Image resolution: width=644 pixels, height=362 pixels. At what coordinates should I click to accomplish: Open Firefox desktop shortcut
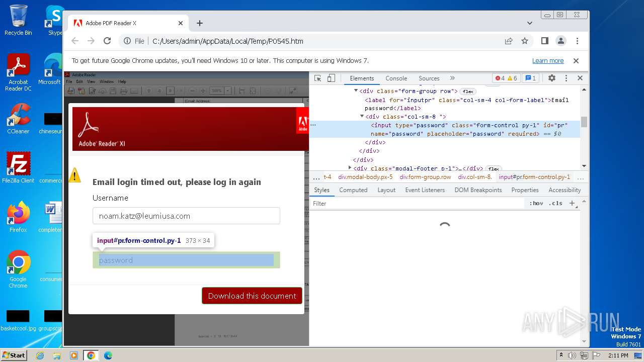[x=18, y=217]
